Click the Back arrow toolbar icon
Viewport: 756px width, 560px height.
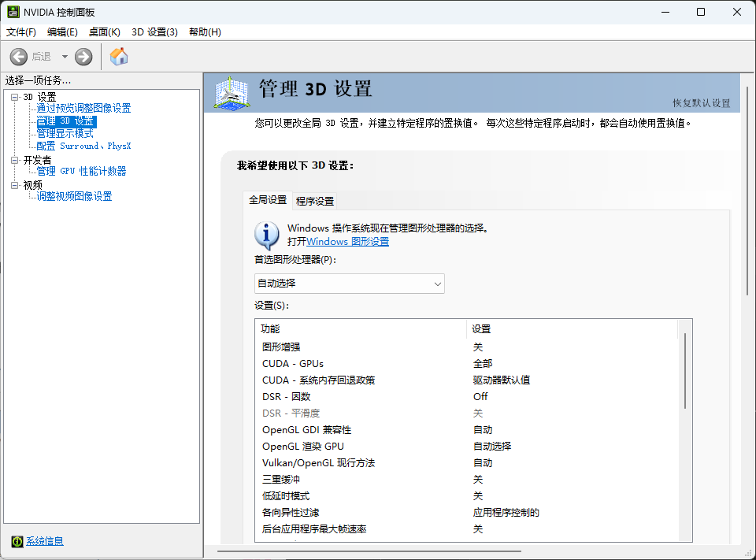[x=19, y=57]
